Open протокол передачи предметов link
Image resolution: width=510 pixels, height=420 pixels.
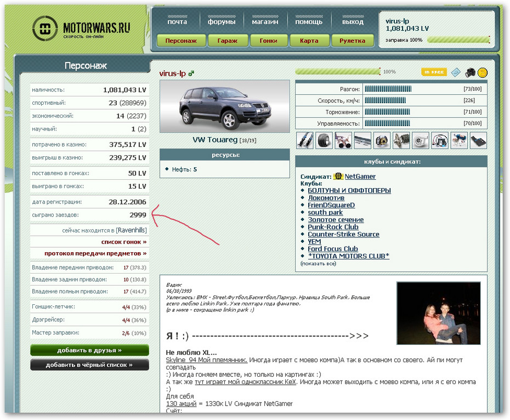pos(95,253)
